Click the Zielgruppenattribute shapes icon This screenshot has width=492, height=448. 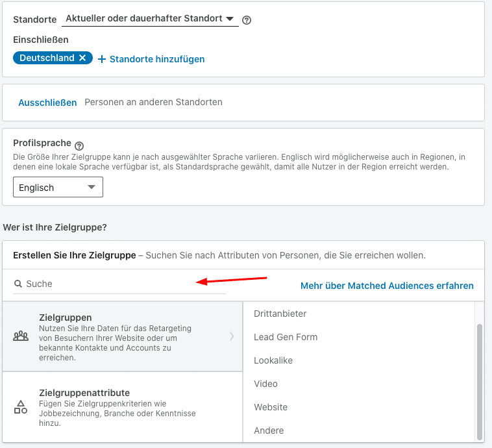(x=21, y=407)
